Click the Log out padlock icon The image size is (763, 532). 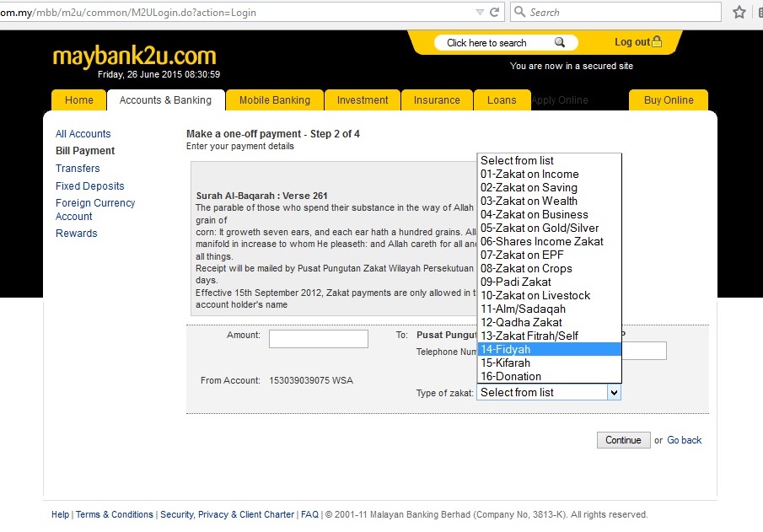tap(657, 41)
